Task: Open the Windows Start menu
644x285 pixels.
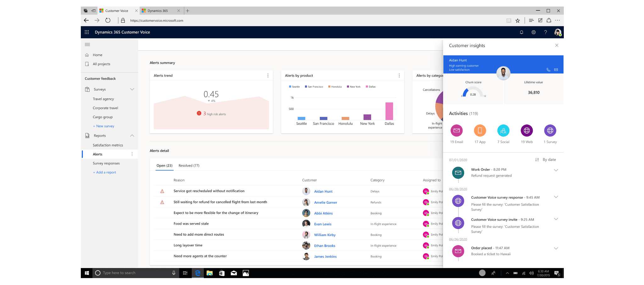Action: point(87,273)
